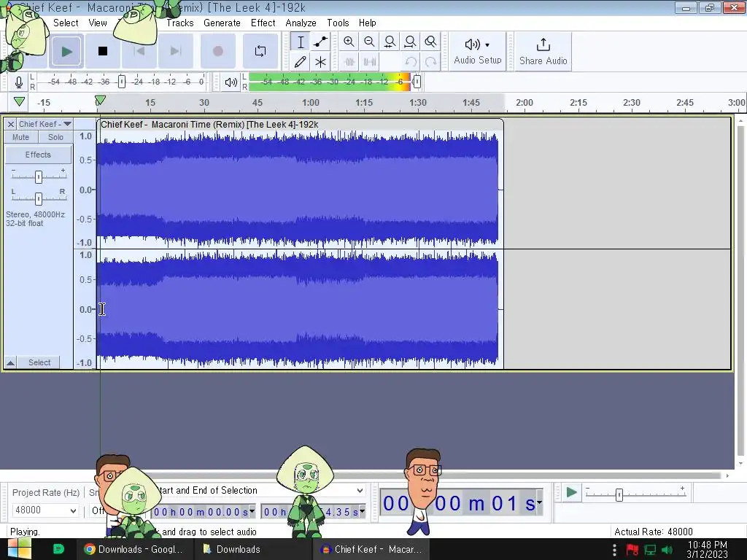The image size is (747, 560).
Task: Open the track Effects panel
Action: [38, 155]
